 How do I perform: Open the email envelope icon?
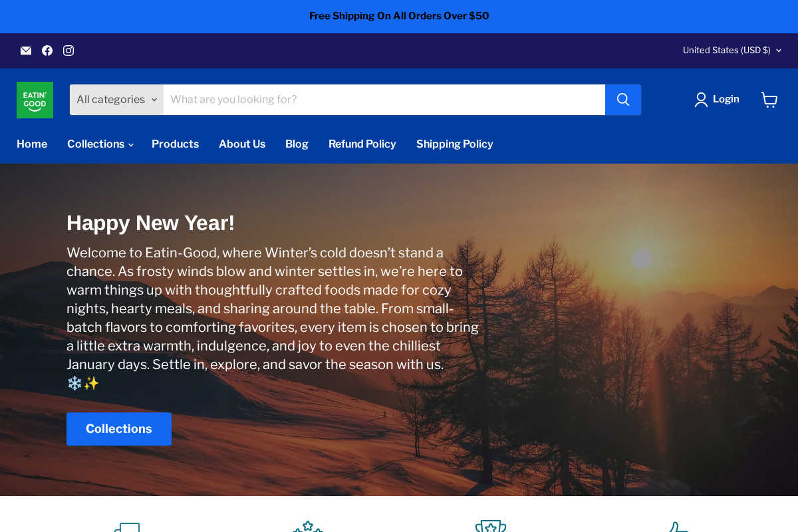26,51
